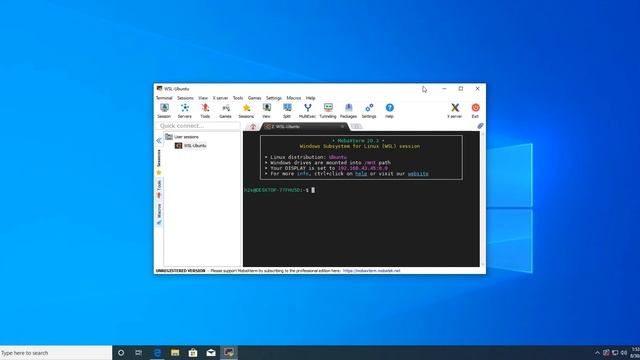Minimize the MobaXterm window

pyautogui.click(x=444, y=89)
